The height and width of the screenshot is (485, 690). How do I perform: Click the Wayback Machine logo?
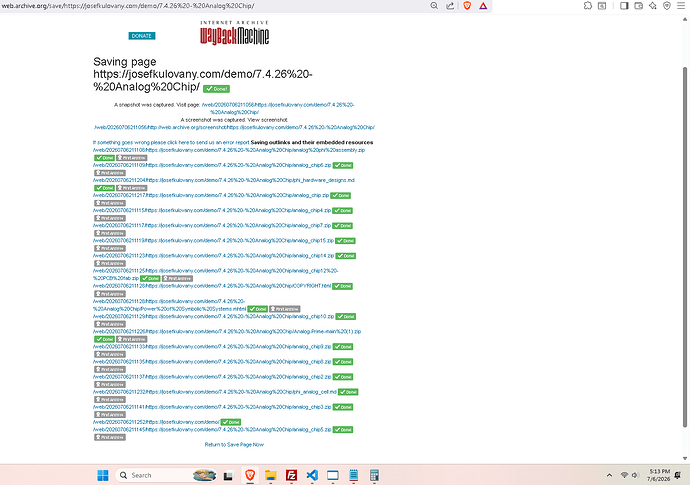(x=235, y=33)
